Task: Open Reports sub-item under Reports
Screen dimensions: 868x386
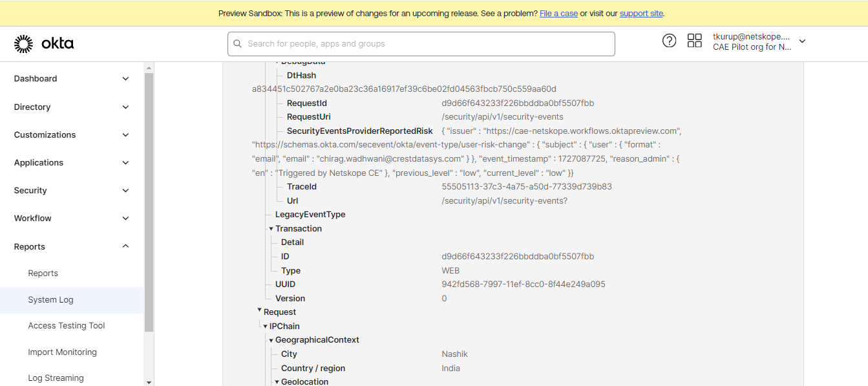Action: [x=43, y=273]
